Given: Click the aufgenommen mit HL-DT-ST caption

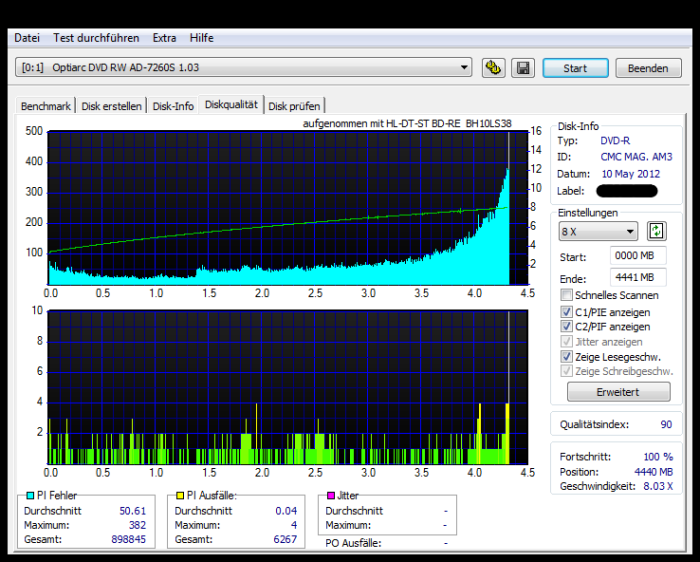Looking at the screenshot, I should [x=407, y=124].
